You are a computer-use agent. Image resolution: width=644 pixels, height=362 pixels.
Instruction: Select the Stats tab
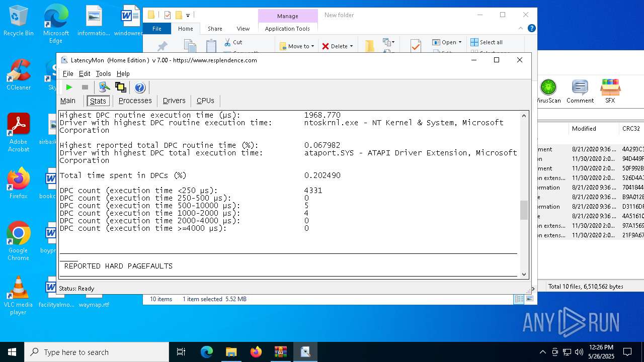[98, 101]
